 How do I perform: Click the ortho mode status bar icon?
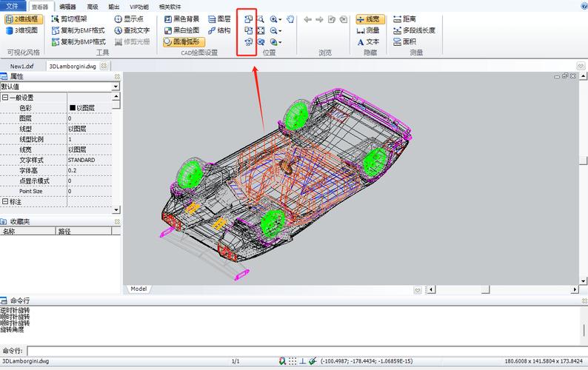pos(303,361)
